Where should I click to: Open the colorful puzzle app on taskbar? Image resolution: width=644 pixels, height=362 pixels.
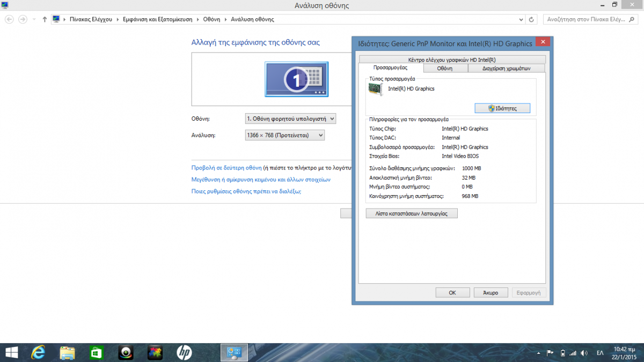pyautogui.click(x=155, y=352)
